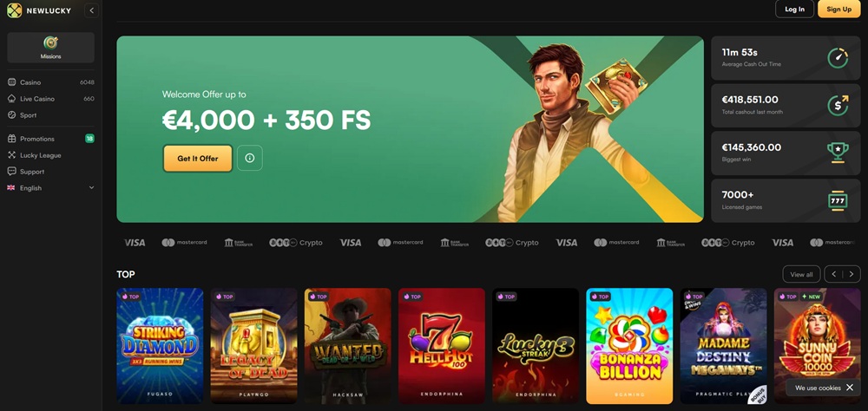Show next TOP games with right arrow
This screenshot has height=411, width=868.
click(x=852, y=274)
